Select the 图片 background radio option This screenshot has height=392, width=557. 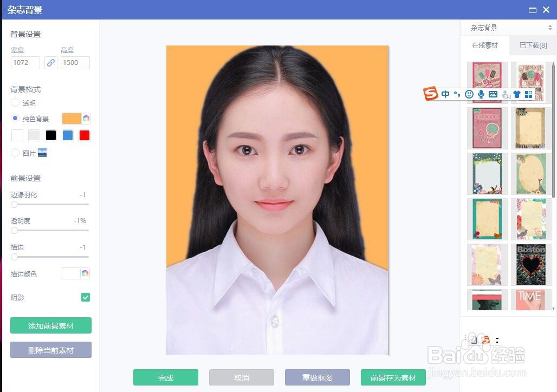pyautogui.click(x=15, y=153)
